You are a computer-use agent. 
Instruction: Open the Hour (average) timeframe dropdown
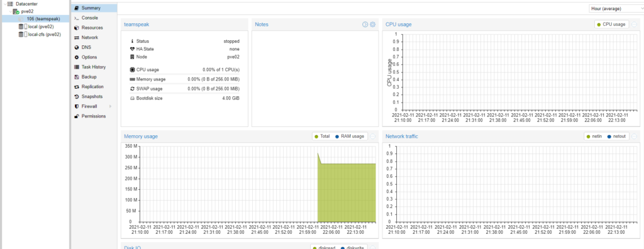click(616, 9)
